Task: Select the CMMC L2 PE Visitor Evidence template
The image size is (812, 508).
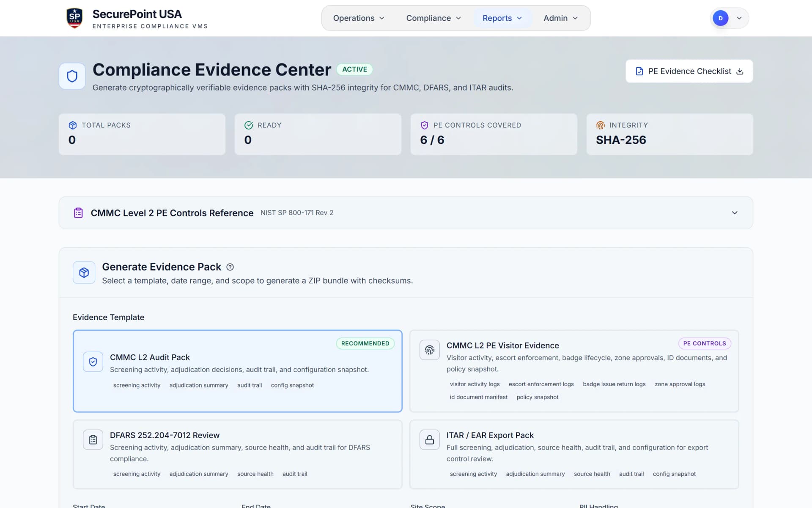Action: click(x=574, y=371)
